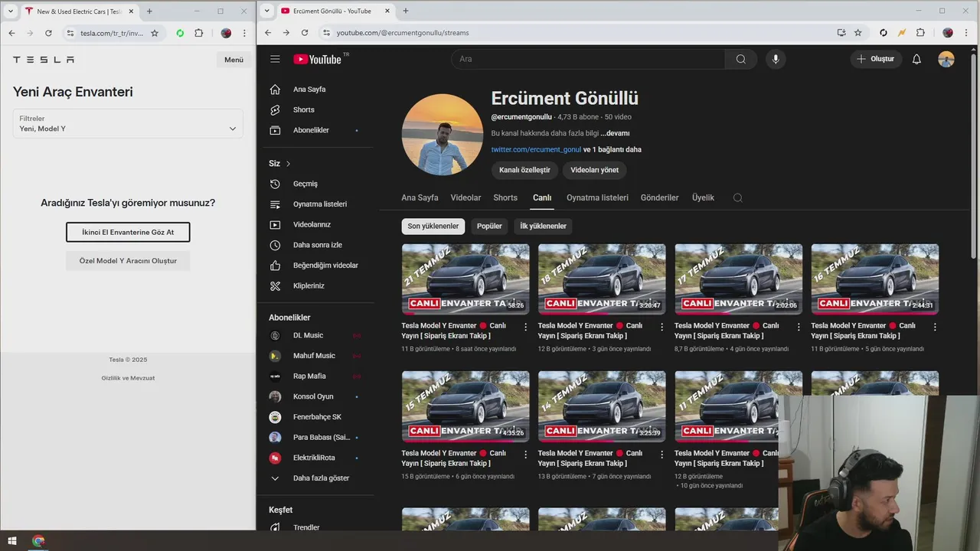The height and width of the screenshot is (551, 980).
Task: Switch to Üyelik tab
Action: click(x=703, y=197)
